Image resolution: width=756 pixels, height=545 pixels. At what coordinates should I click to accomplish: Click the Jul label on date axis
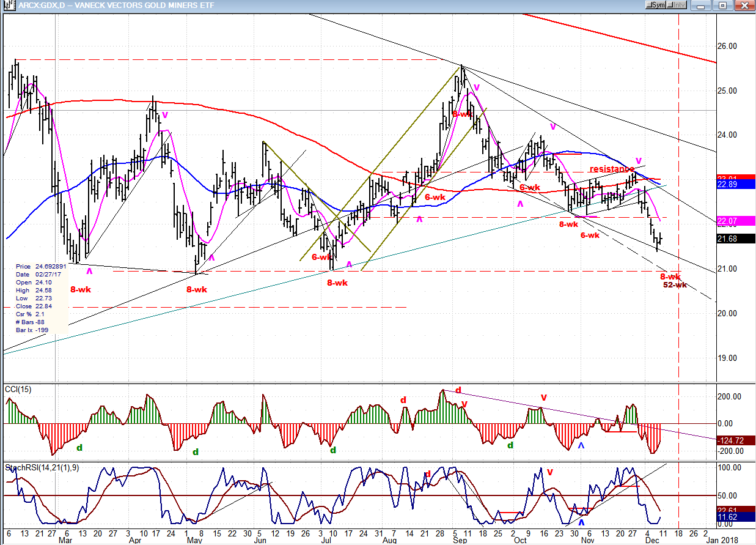pyautogui.click(x=326, y=541)
